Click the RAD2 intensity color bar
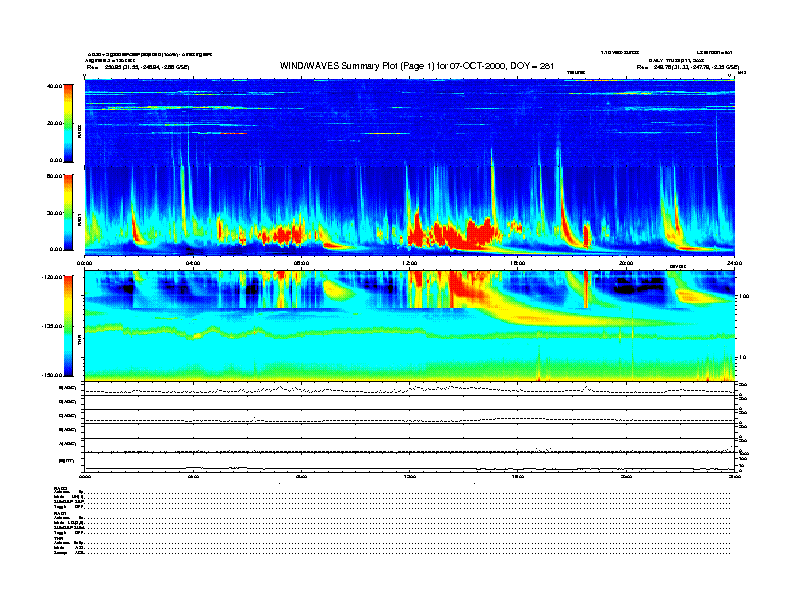This screenshot has width=792, height=612. coord(68,123)
